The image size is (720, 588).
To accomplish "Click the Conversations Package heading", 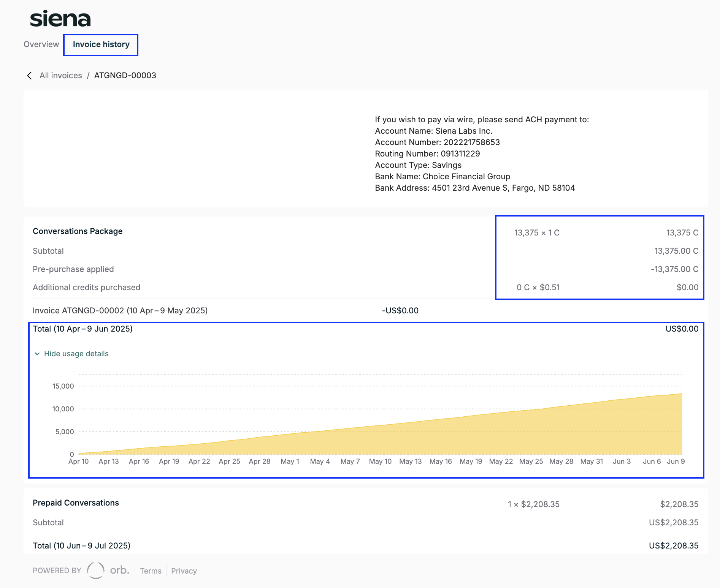I will click(x=78, y=231).
